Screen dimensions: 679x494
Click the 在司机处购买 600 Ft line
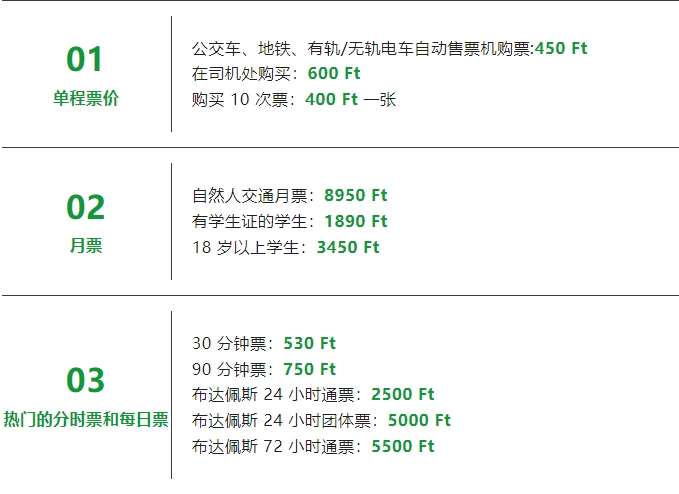[x=276, y=74]
